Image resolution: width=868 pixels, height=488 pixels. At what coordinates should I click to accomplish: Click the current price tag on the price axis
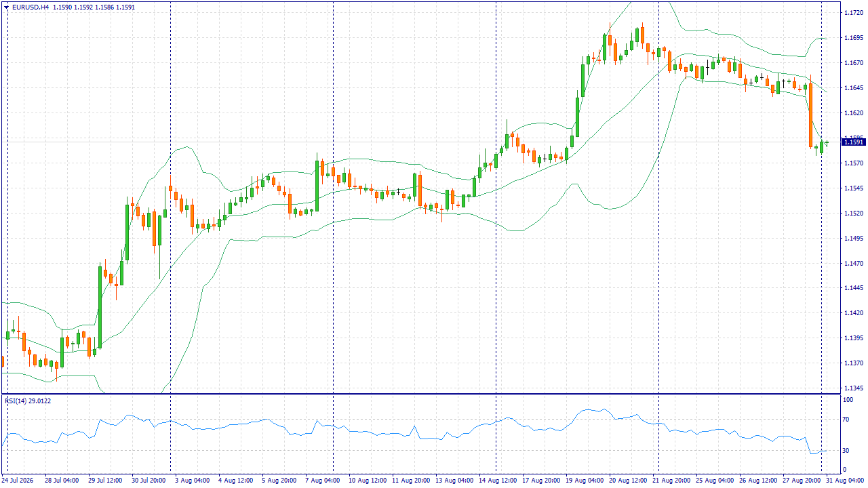(x=854, y=142)
